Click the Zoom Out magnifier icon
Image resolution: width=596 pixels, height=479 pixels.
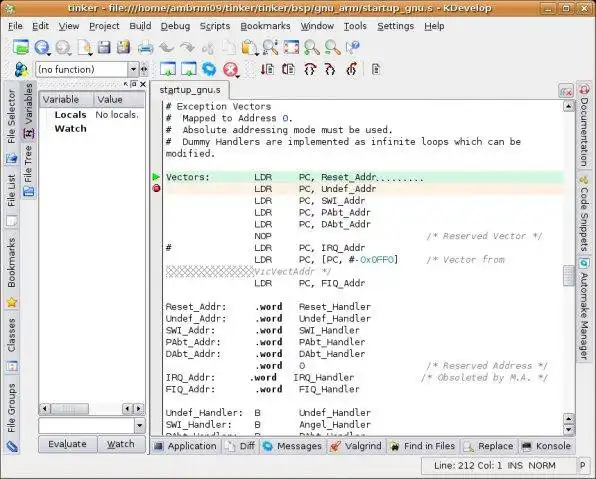point(333,48)
